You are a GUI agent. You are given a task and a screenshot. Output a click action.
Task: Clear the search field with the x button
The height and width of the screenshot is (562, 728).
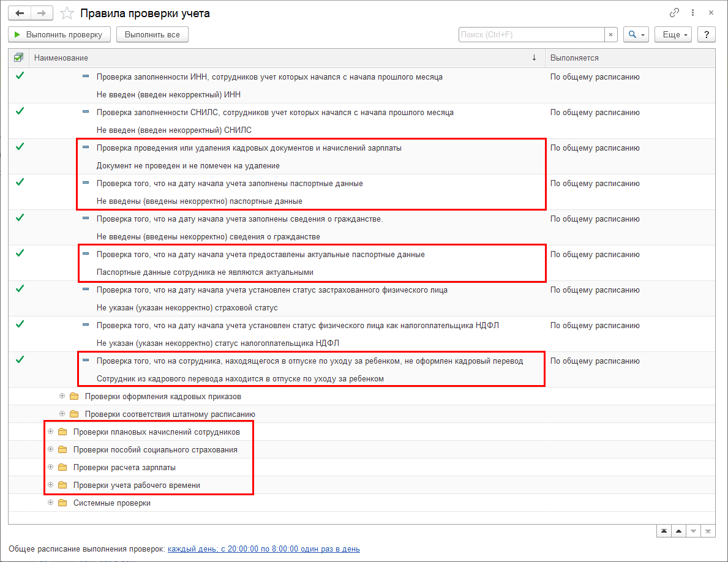click(610, 35)
